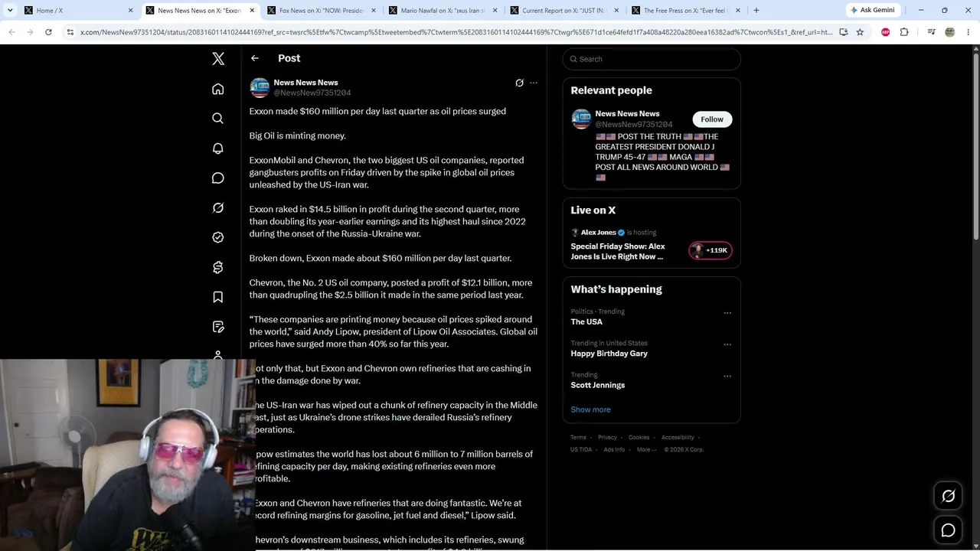Open Chat bubble icon in sidebar
The height and width of the screenshot is (551, 980).
click(218, 178)
